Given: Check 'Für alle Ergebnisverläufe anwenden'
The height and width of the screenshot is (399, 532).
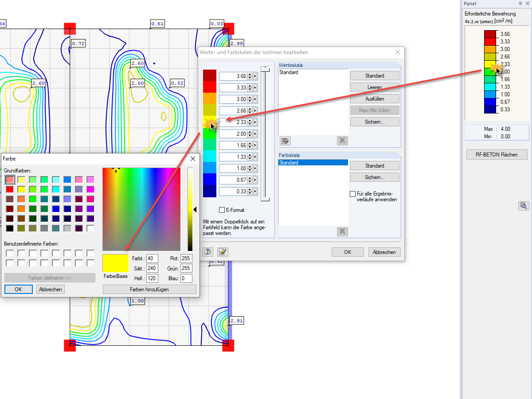Looking at the screenshot, I should (353, 194).
